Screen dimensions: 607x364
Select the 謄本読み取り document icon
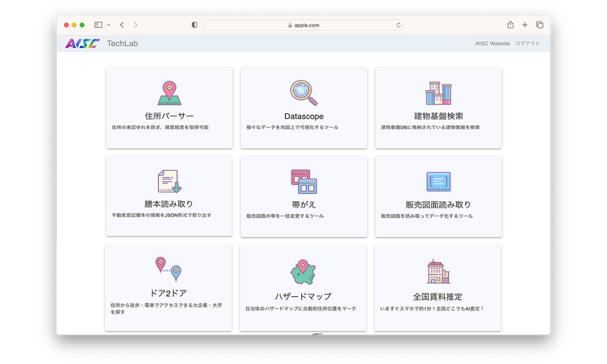169,181
